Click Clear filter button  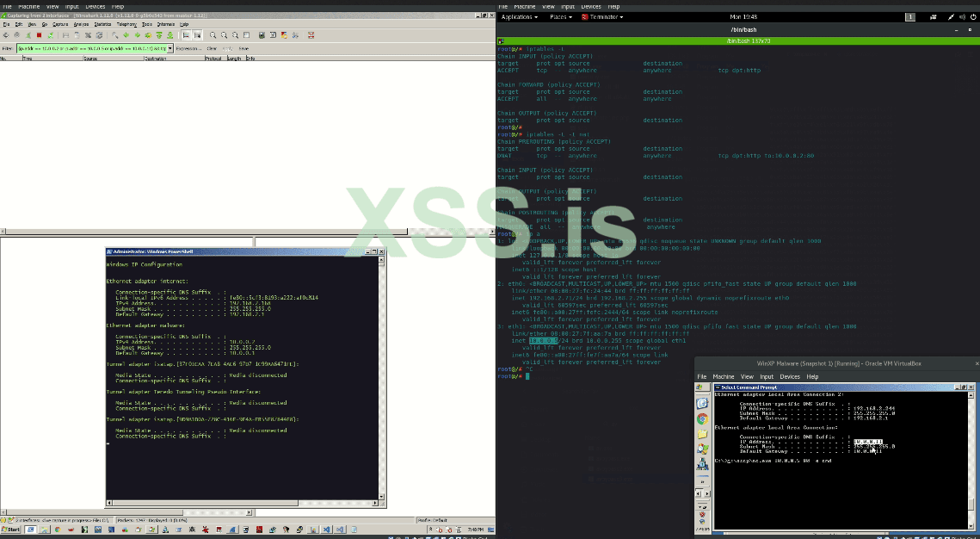[x=212, y=48]
